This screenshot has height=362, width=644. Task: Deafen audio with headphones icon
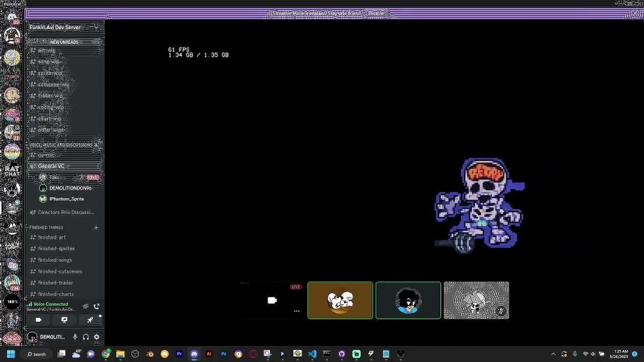coord(86,337)
